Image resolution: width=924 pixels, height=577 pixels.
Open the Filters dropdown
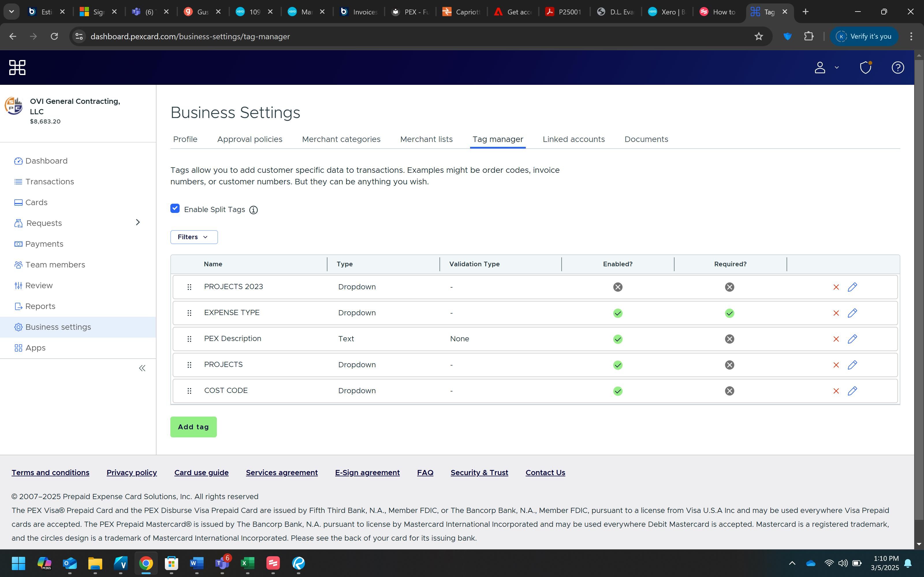pyautogui.click(x=193, y=237)
